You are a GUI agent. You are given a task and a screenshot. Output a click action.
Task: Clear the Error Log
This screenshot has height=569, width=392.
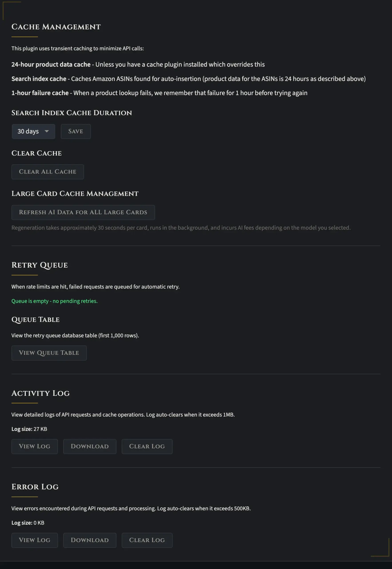coord(147,540)
